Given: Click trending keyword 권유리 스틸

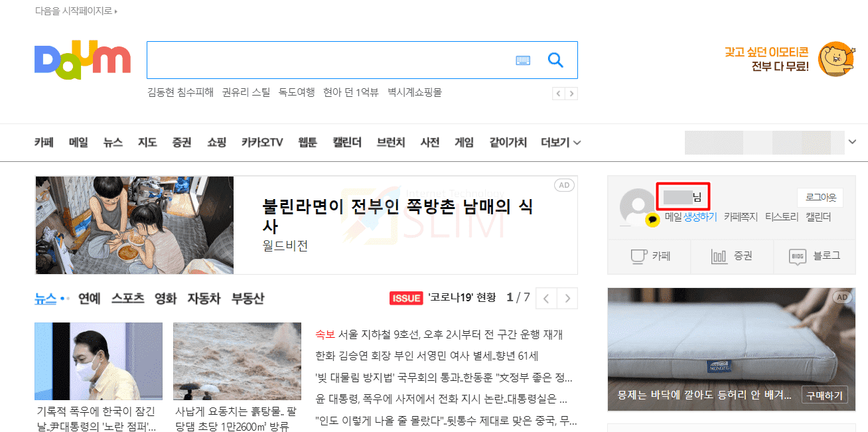Looking at the screenshot, I should point(246,92).
